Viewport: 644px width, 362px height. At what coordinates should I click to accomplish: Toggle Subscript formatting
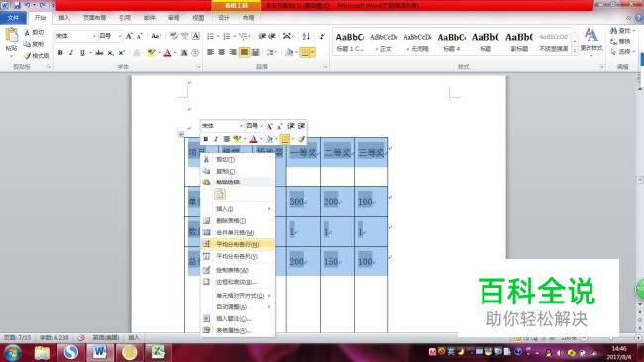pyautogui.click(x=111, y=53)
